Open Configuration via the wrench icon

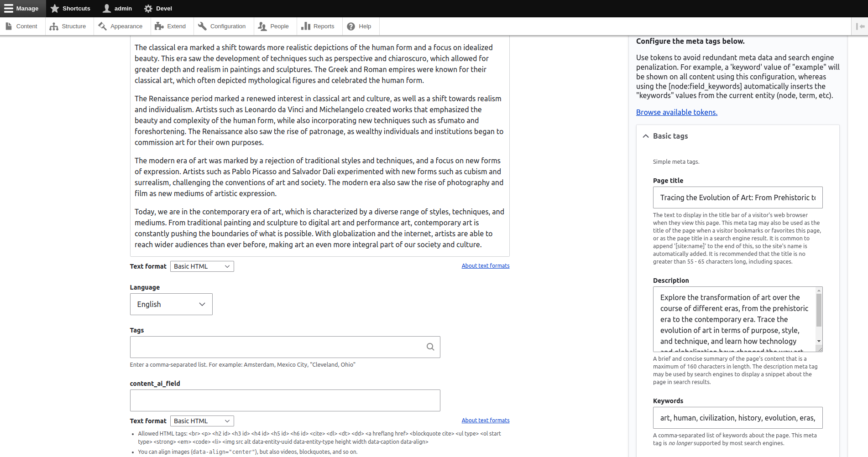(202, 26)
